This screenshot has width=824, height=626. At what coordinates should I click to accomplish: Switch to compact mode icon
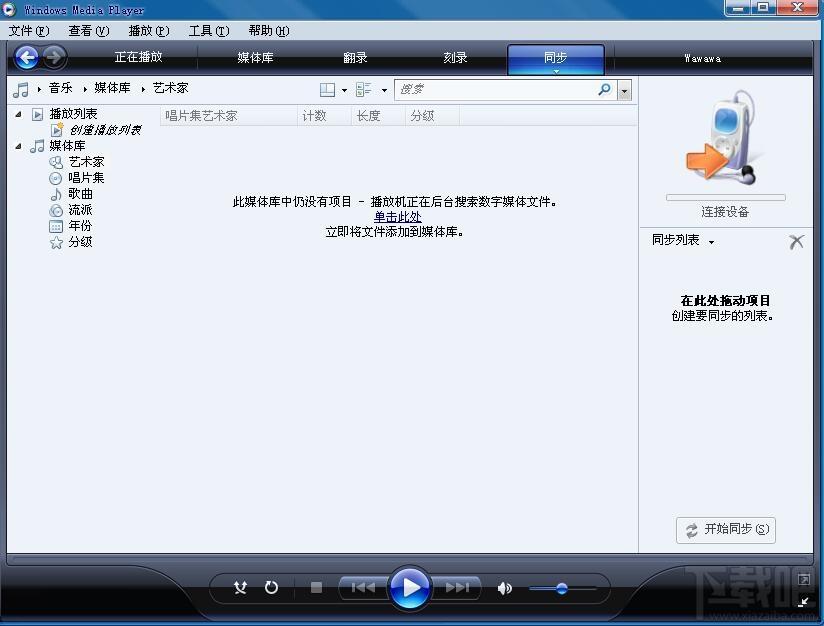click(x=803, y=602)
